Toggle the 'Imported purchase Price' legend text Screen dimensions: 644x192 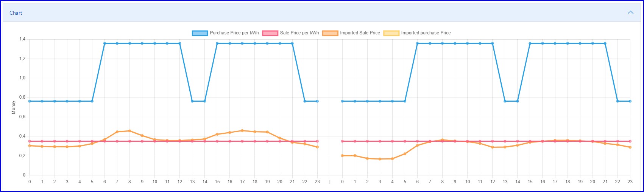coord(426,33)
